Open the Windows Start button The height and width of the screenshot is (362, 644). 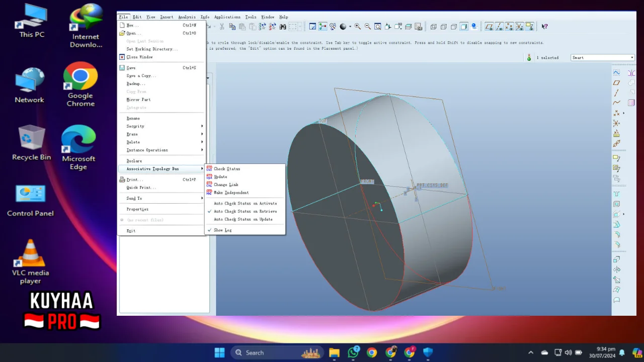coord(220,352)
